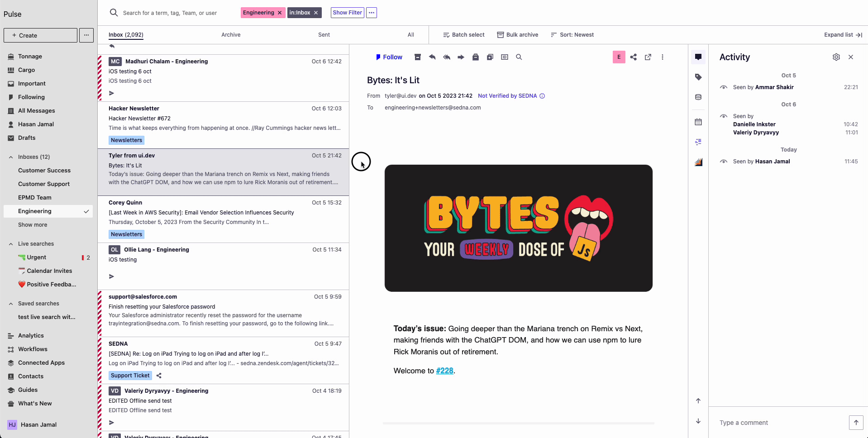868x438 pixels.
Task: Collapse the Inboxes (12) section
Action: [x=11, y=157]
